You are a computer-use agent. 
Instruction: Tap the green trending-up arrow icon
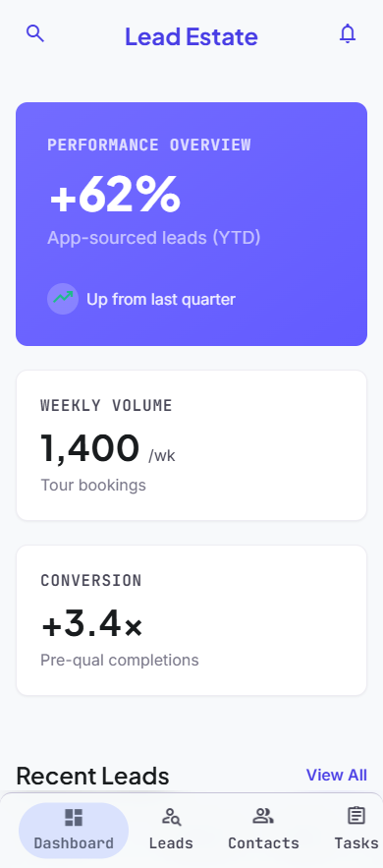tap(63, 299)
